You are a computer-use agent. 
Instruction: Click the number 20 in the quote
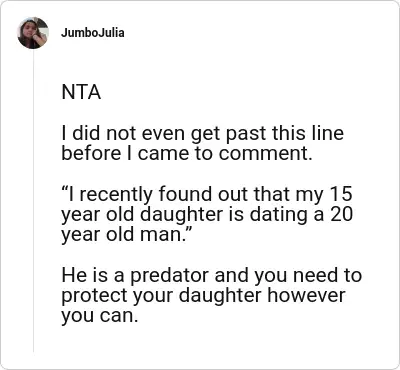[x=341, y=214]
